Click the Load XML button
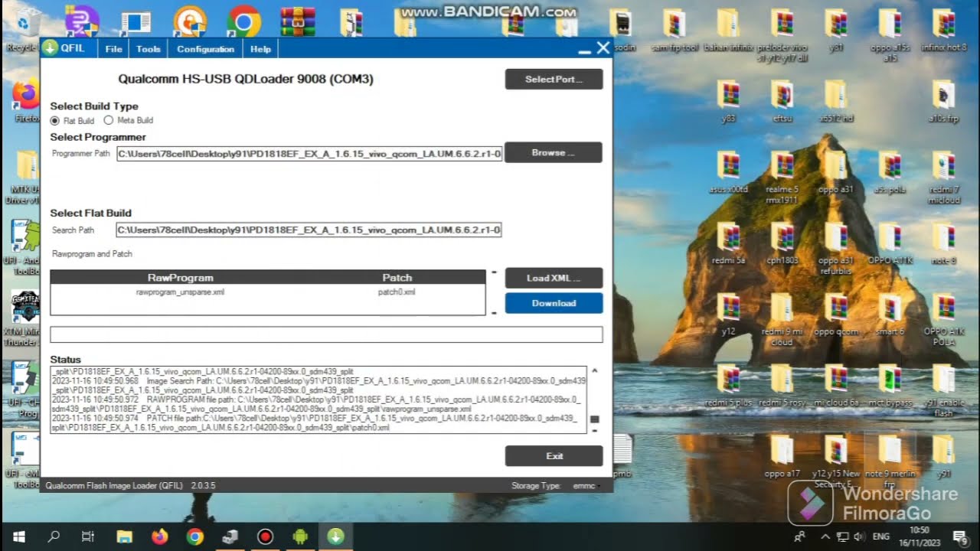Image resolution: width=980 pixels, height=551 pixels. click(554, 278)
